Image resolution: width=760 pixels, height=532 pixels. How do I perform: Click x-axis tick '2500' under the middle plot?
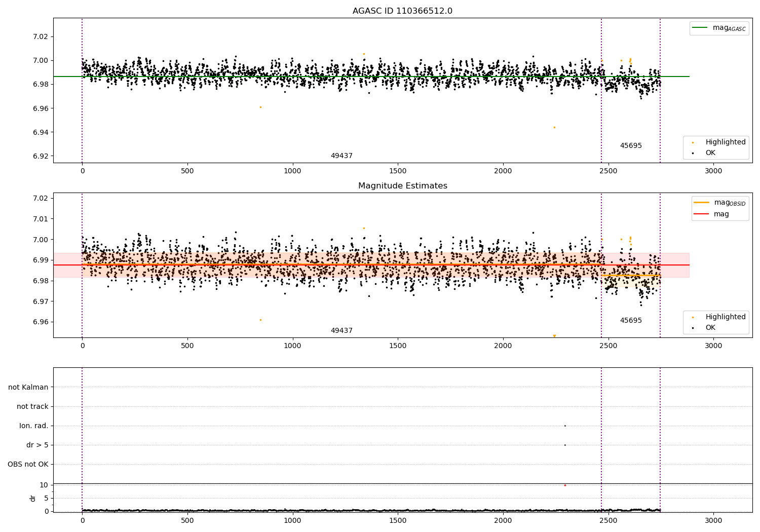608,346
